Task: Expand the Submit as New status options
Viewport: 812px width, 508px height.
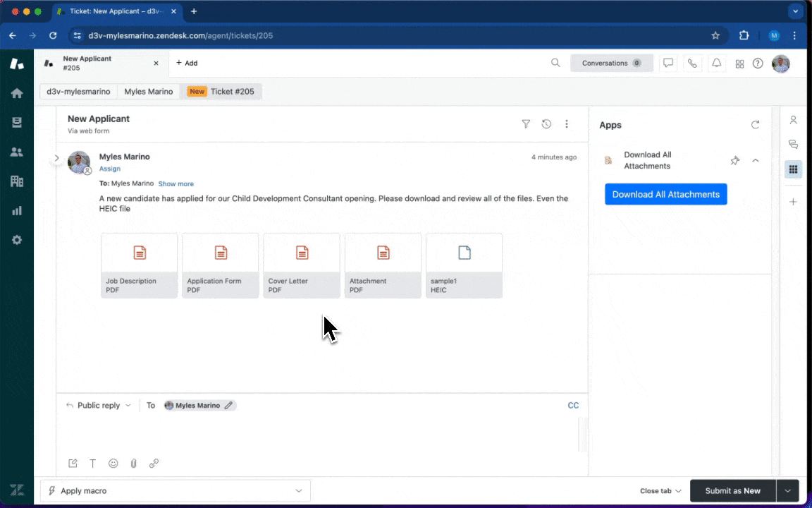Action: pyautogui.click(x=787, y=491)
